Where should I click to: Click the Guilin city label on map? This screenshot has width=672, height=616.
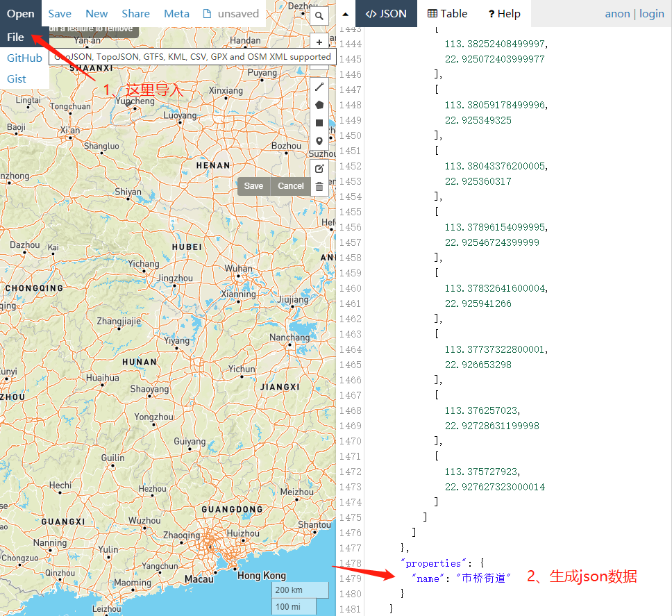pos(112,458)
